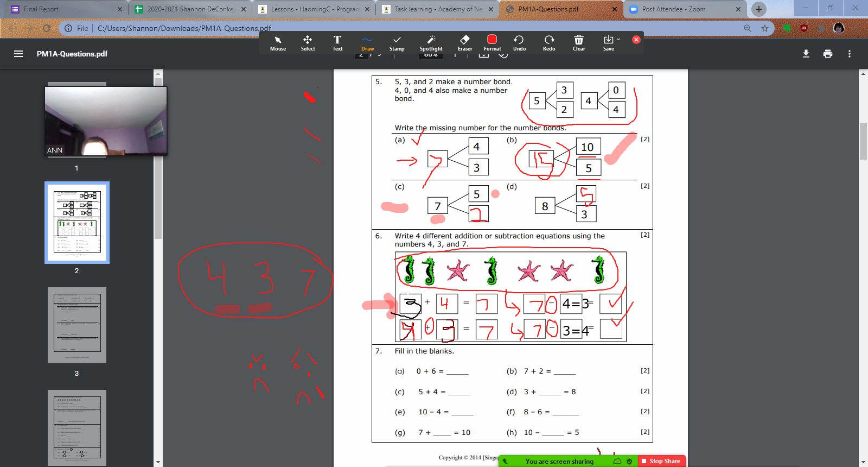Click 'You are screen sharing' status
Image resolution: width=868 pixels, height=467 pixels.
[x=559, y=462]
